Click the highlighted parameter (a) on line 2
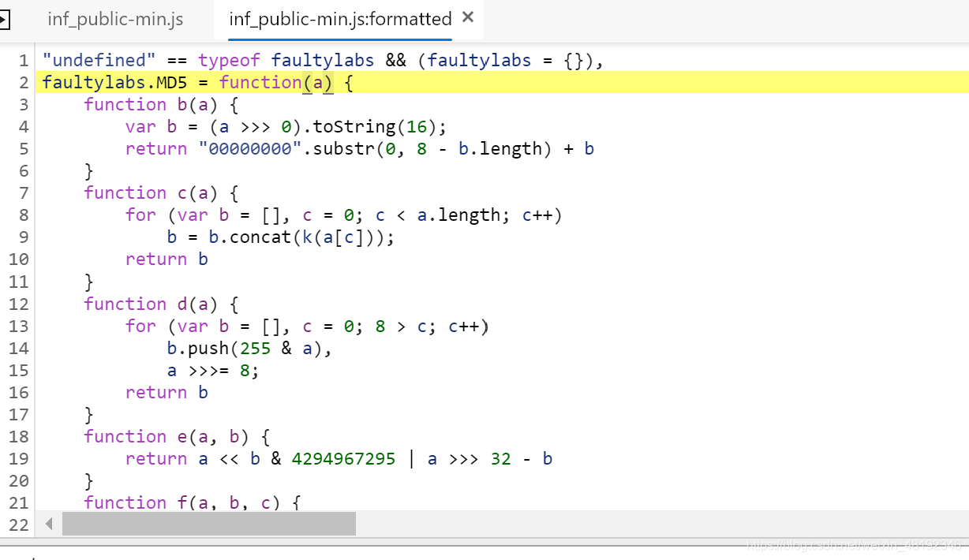 [318, 82]
